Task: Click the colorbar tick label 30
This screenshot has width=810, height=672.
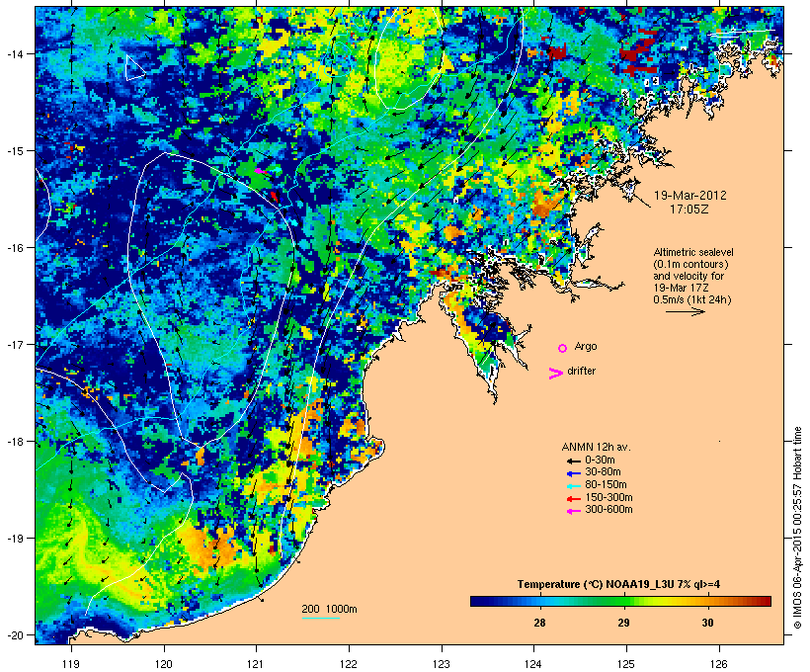Action: (707, 623)
